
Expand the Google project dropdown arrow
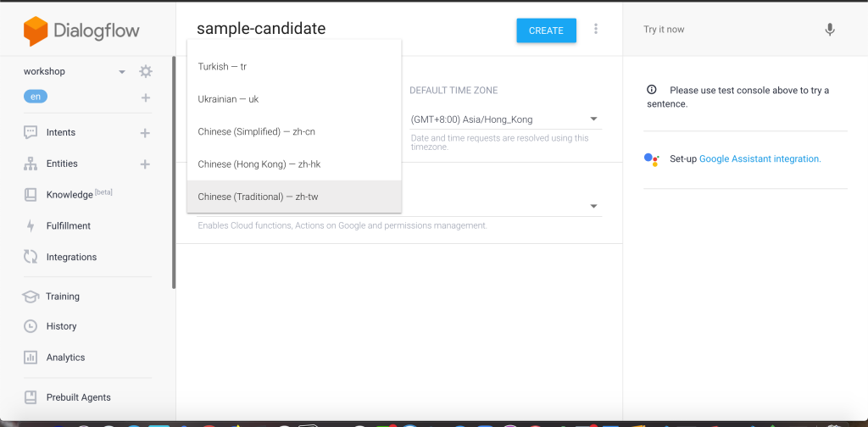[593, 206]
